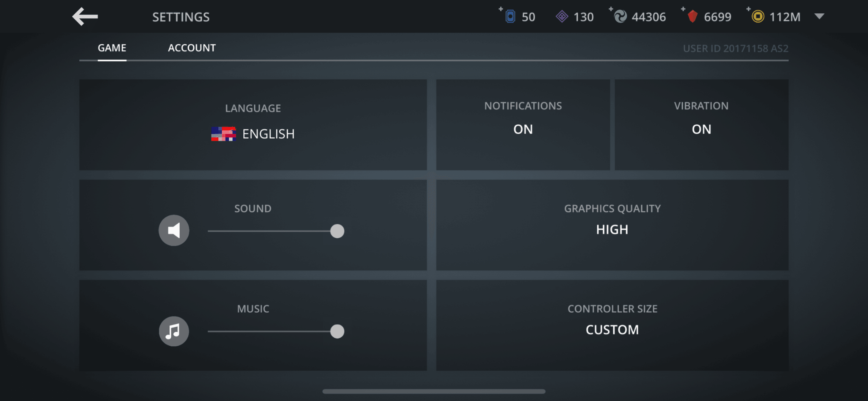Click the Music volume slider handle
This screenshot has width=868, height=401.
click(337, 331)
